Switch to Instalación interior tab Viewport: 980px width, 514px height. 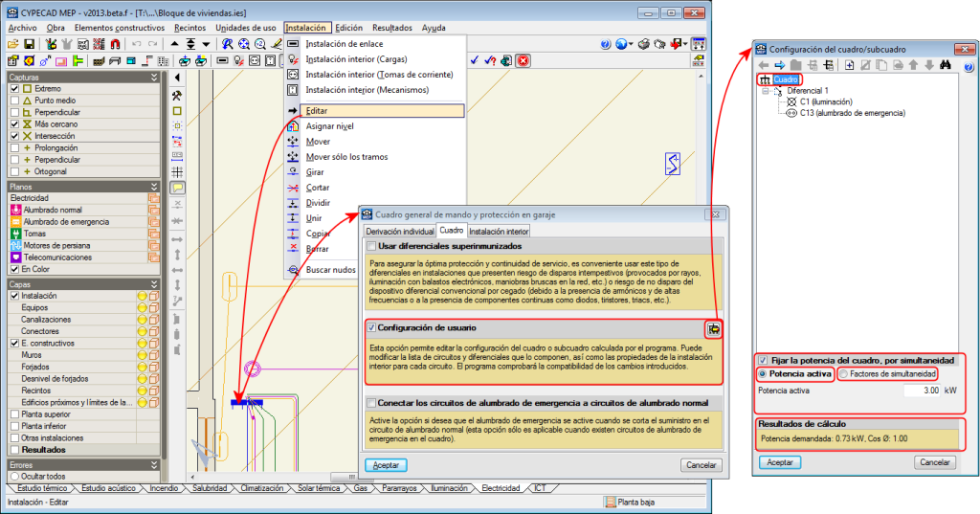point(498,232)
